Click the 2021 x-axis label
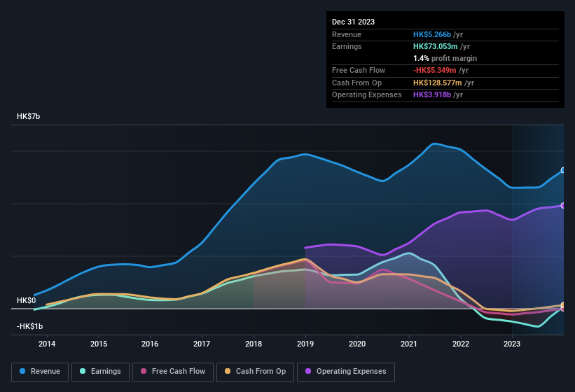The width and height of the screenshot is (575, 392). 409,344
